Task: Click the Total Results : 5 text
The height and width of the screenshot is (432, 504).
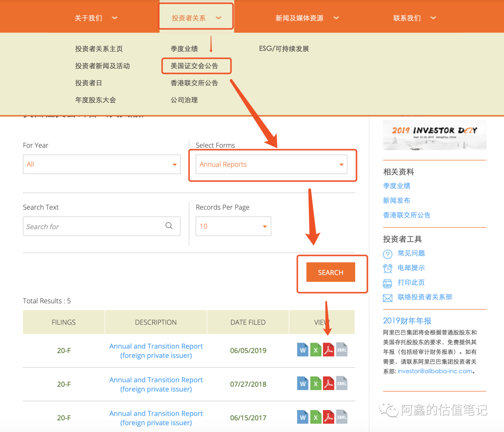Action: tap(47, 301)
